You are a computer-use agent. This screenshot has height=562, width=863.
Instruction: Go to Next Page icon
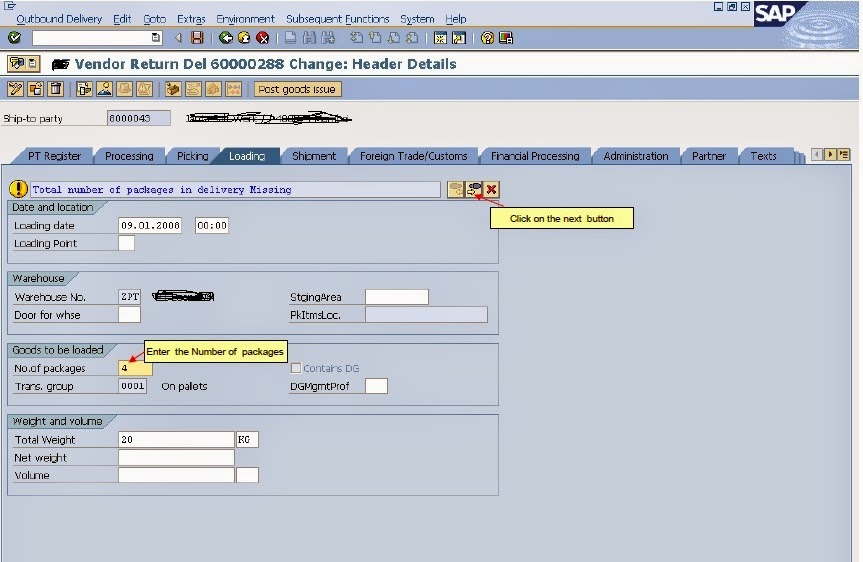tap(394, 38)
